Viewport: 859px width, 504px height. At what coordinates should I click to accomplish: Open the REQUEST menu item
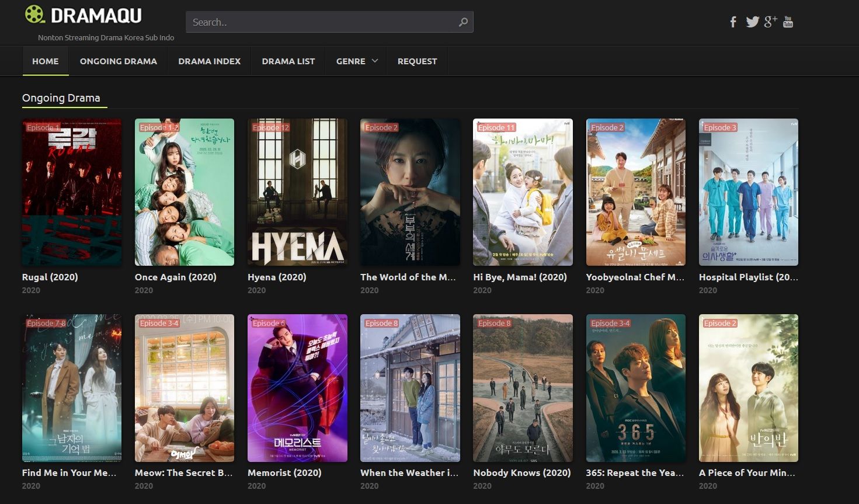coord(417,61)
